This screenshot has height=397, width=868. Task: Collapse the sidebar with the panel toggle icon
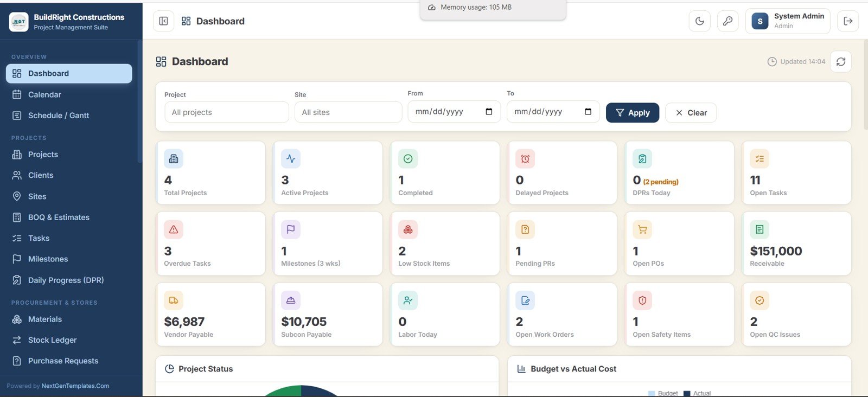[x=163, y=21]
